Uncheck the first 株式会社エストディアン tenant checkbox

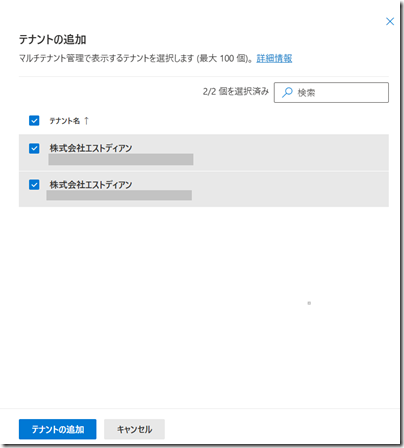click(34, 148)
